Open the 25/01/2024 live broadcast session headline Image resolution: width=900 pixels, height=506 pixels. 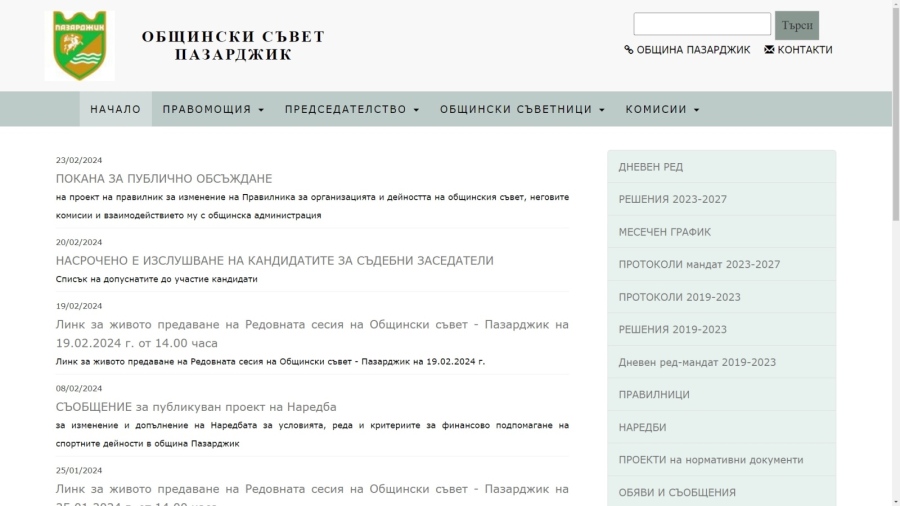(312, 494)
